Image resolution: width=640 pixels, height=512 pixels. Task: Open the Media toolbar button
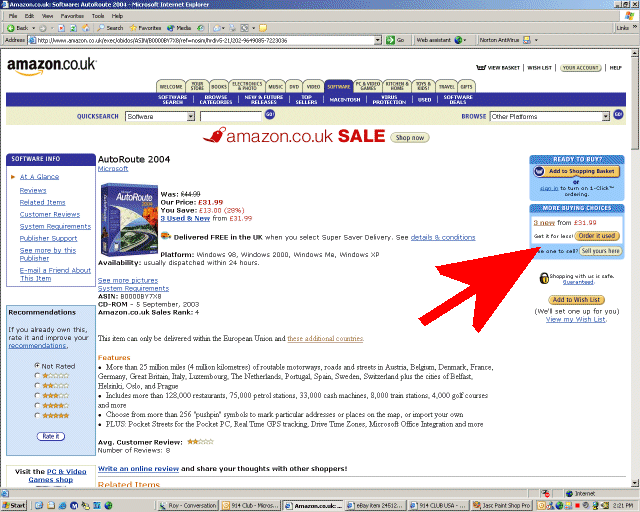[x=179, y=28]
